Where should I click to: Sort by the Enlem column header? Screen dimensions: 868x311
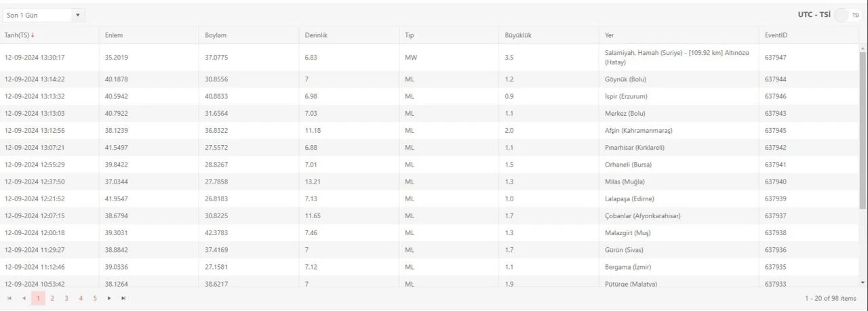click(114, 35)
